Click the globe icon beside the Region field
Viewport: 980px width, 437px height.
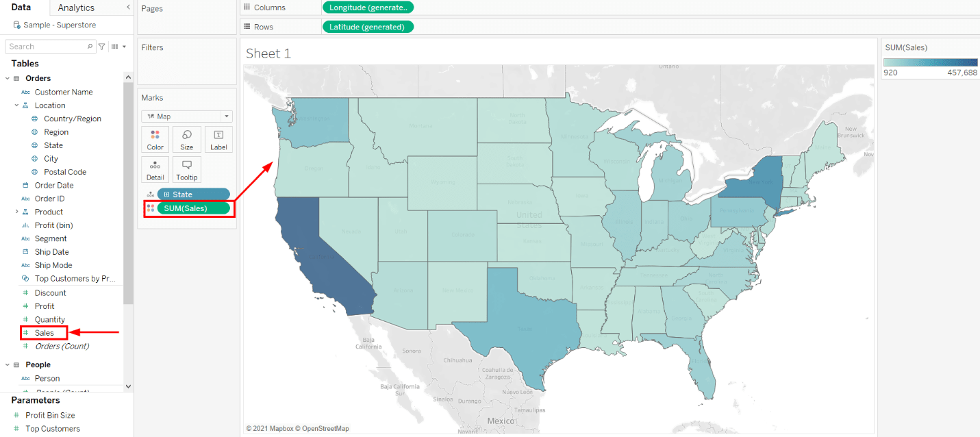(x=35, y=132)
